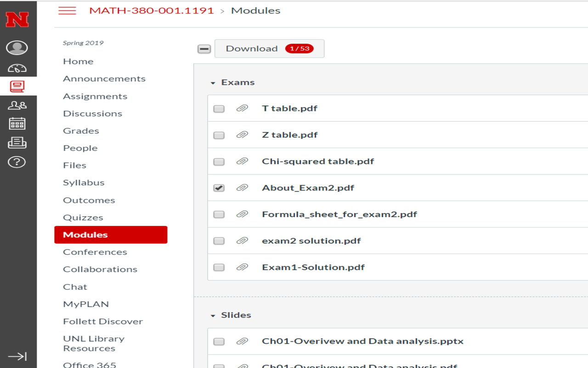Image resolution: width=588 pixels, height=368 pixels.
Task: Open the Calendar icon
Action: point(17,124)
